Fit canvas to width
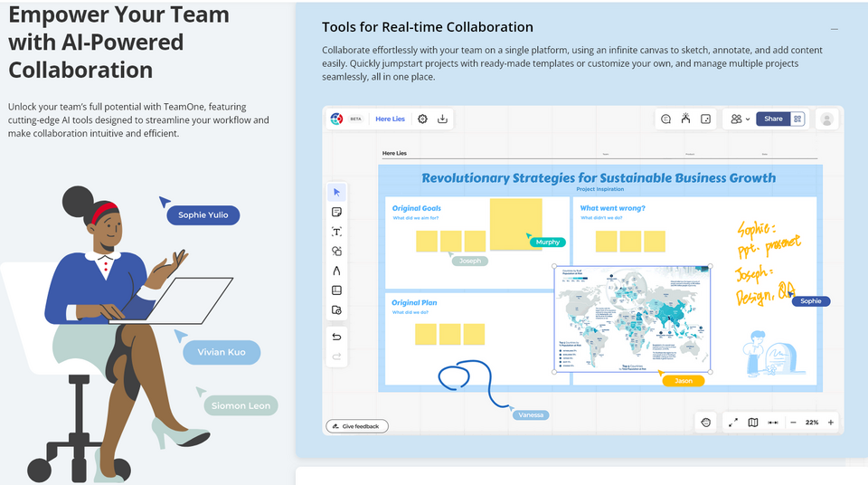 pyautogui.click(x=773, y=423)
